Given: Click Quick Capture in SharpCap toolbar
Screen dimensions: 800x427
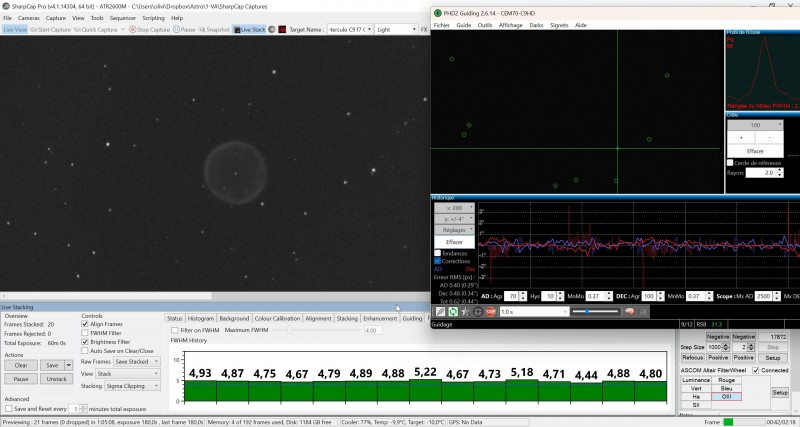Looking at the screenshot, I should click(95, 30).
